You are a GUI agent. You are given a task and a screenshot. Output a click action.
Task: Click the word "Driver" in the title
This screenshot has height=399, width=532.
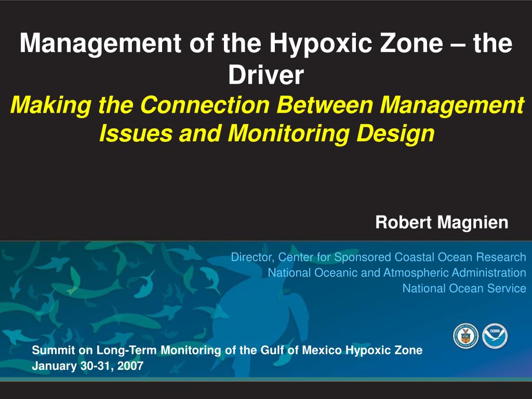[266, 75]
